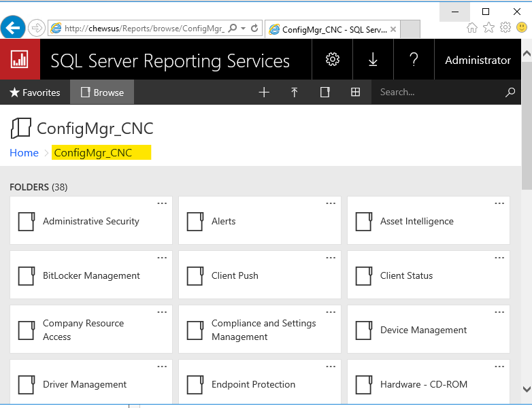Image resolution: width=532 pixels, height=408 pixels.
Task: Open ellipsis menu for Endpoint Protection
Action: (x=331, y=367)
